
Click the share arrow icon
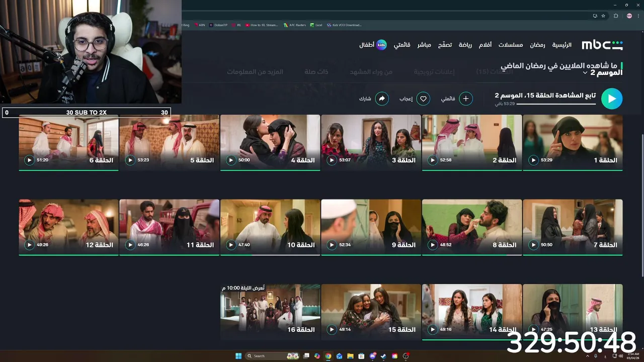tap(382, 99)
